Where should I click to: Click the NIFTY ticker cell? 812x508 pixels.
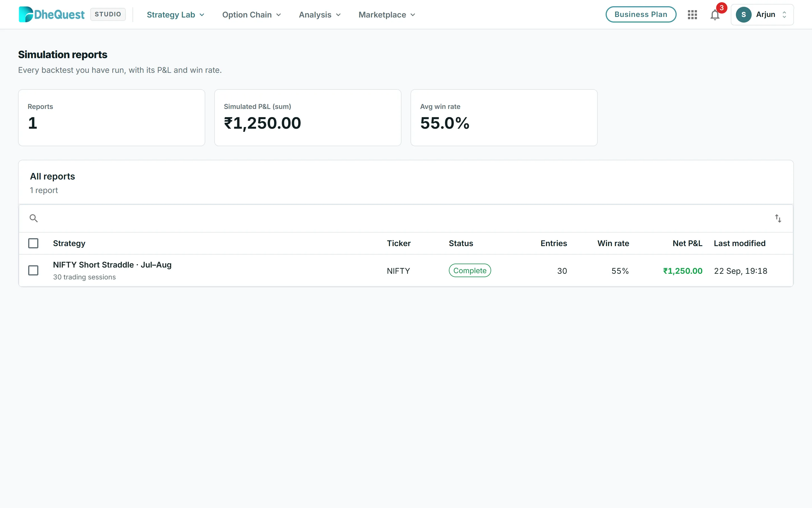point(398,271)
